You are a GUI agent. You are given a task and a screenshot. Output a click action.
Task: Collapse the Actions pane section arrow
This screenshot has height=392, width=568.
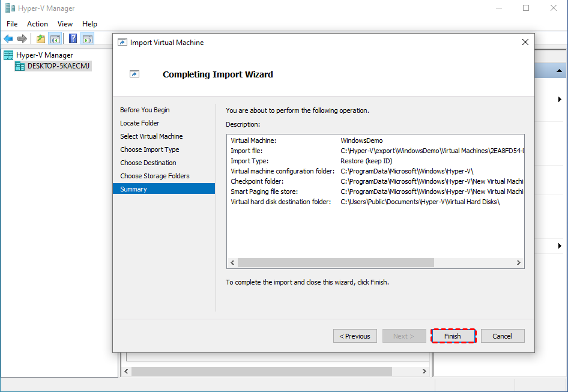coord(560,71)
